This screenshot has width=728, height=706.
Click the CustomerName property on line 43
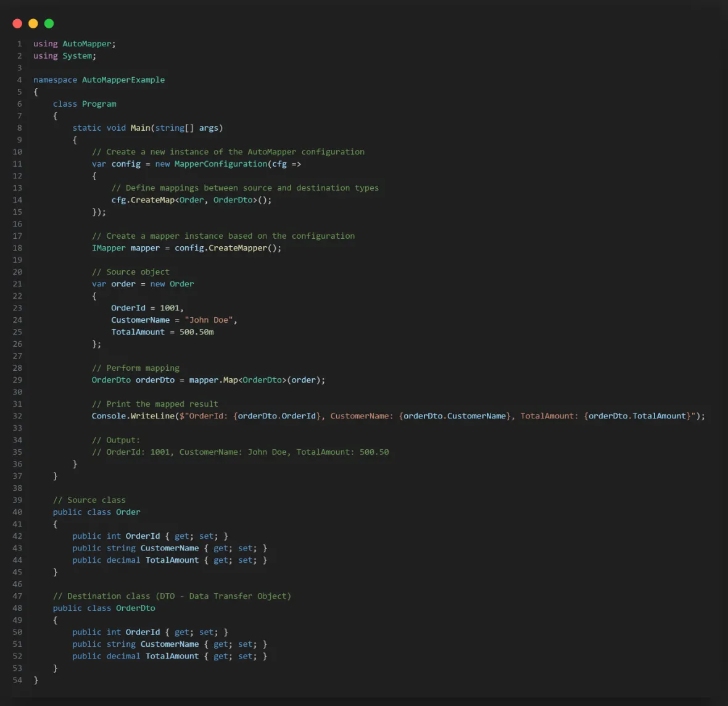170,548
